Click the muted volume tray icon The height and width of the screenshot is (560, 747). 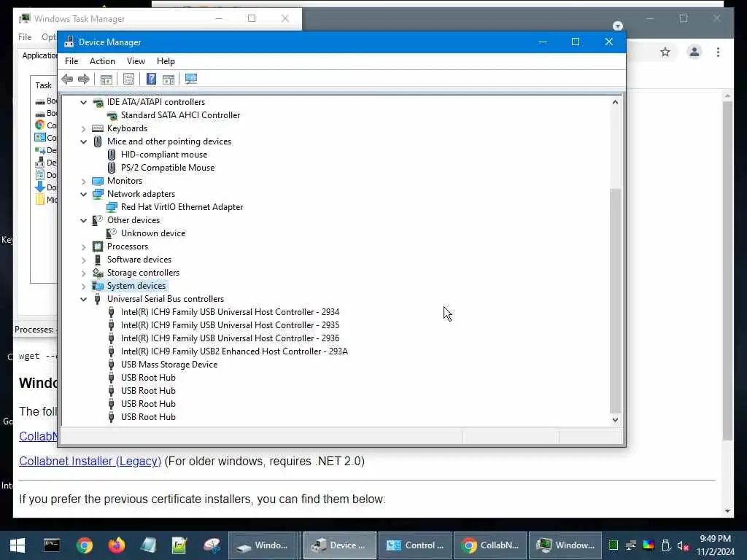pyautogui.click(x=683, y=545)
